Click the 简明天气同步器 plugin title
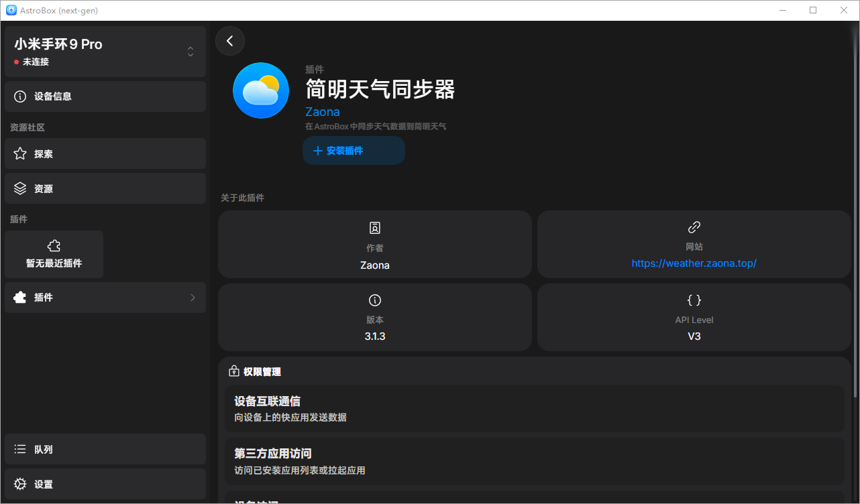860x504 pixels. click(380, 89)
